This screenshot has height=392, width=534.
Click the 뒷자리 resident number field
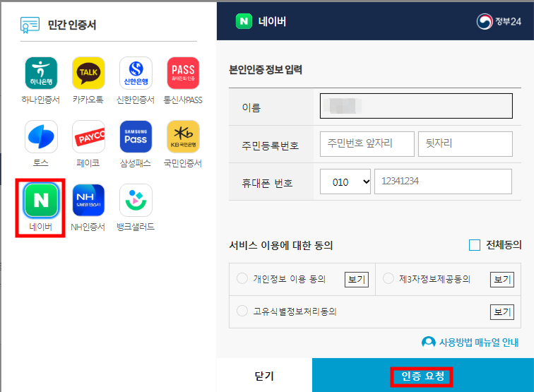pyautogui.click(x=465, y=143)
